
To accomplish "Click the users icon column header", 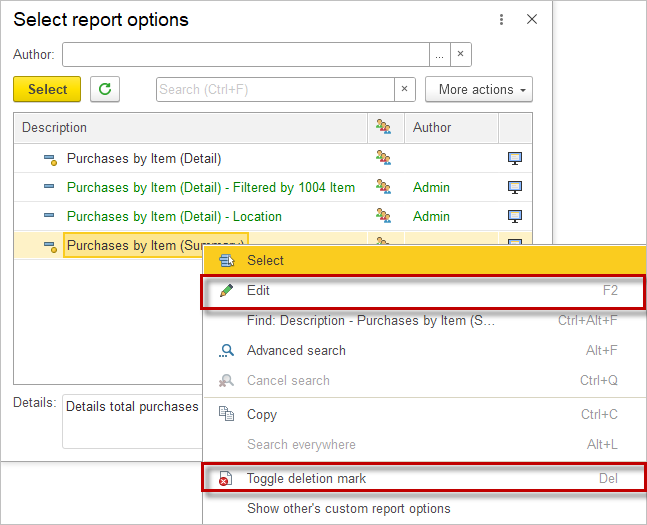I will 383,128.
